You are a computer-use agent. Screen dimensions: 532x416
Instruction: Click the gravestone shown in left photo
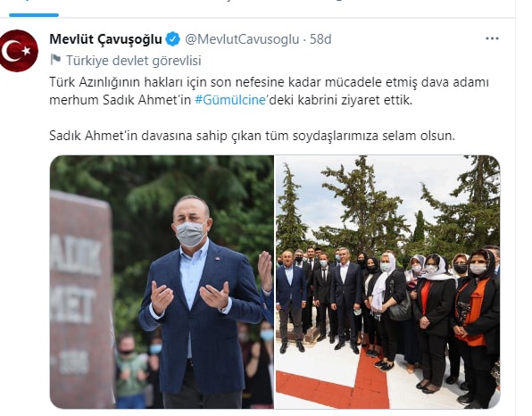coord(80,298)
